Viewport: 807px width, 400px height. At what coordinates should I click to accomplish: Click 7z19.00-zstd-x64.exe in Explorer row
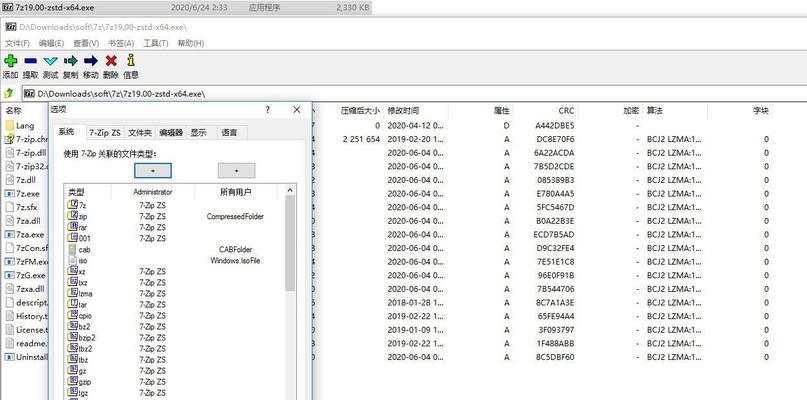tap(55, 8)
